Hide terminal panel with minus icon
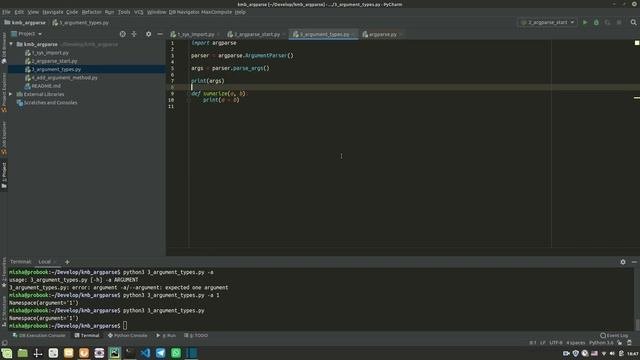This screenshot has height=360, width=640. tap(634, 262)
